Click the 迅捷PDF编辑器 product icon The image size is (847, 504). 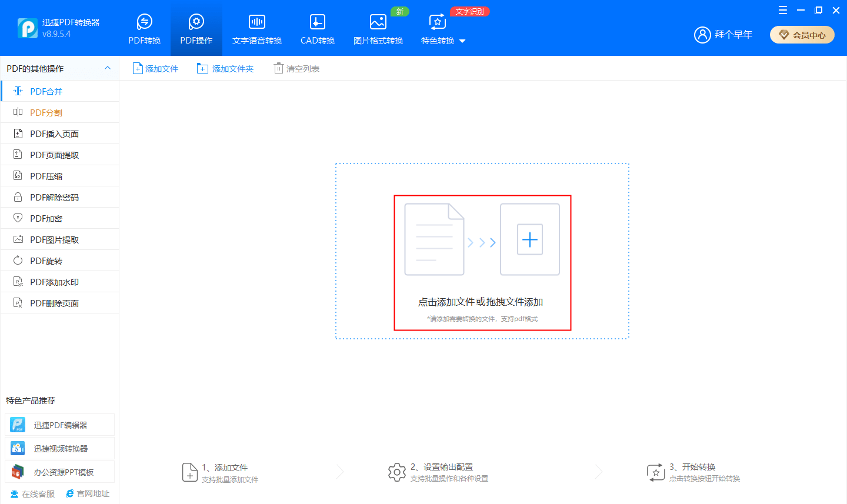point(18,425)
